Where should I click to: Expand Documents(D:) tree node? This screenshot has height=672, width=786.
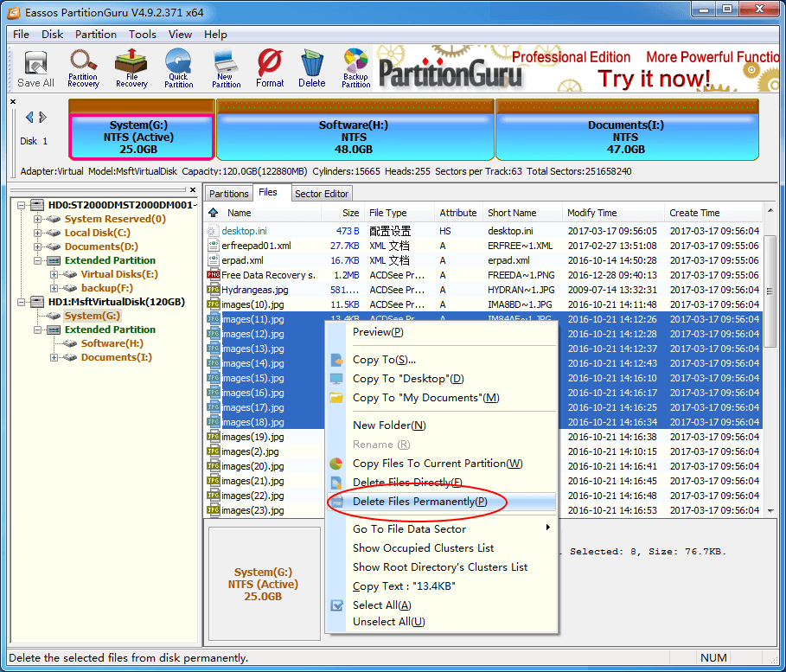37,246
